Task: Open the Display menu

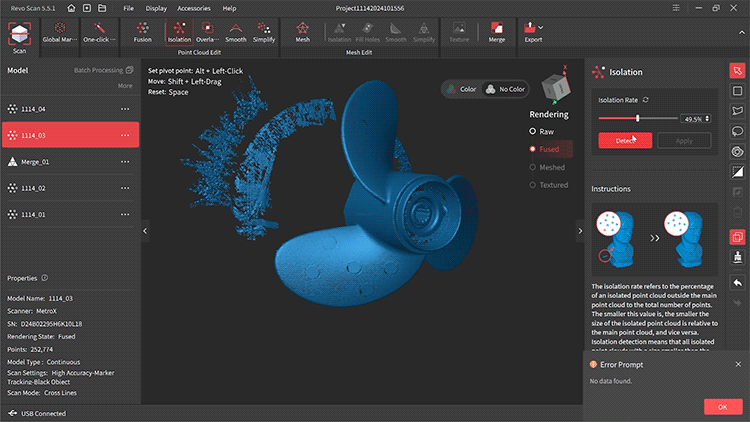Action: click(x=156, y=7)
